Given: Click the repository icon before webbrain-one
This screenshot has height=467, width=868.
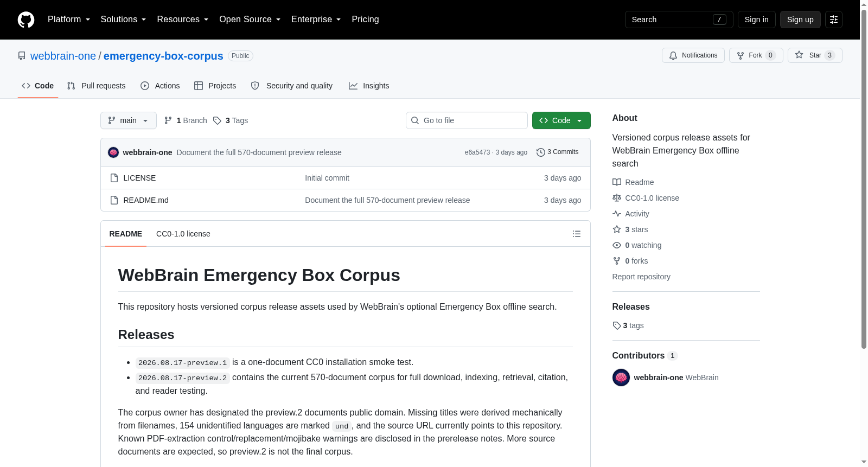Looking at the screenshot, I should 22,56.
